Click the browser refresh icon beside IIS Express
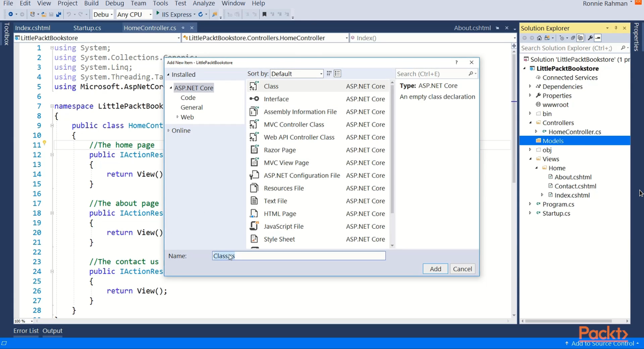Viewport: 644px width, 349px height. [x=200, y=14]
